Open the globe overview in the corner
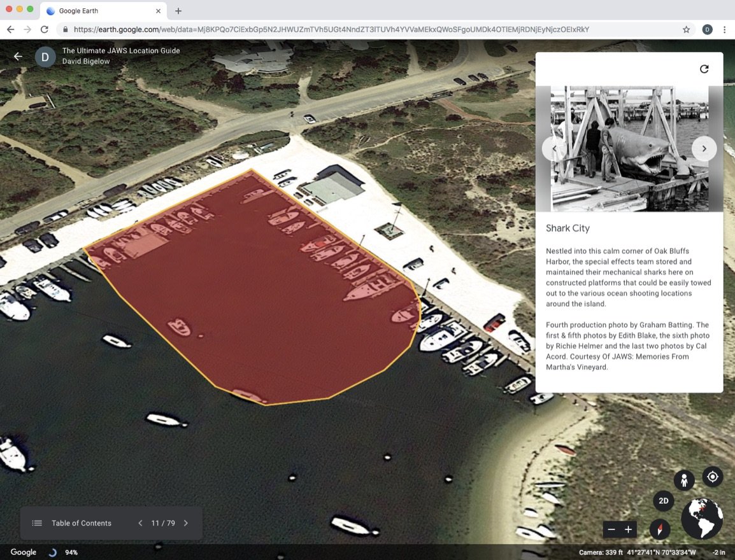 point(701,519)
